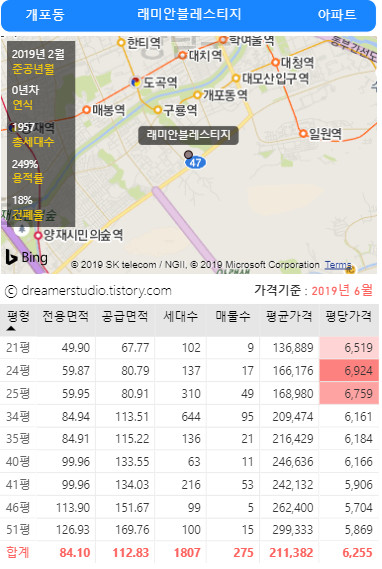382x569 pixels.
Task: Select the 40평 row label
Action: click(x=18, y=462)
